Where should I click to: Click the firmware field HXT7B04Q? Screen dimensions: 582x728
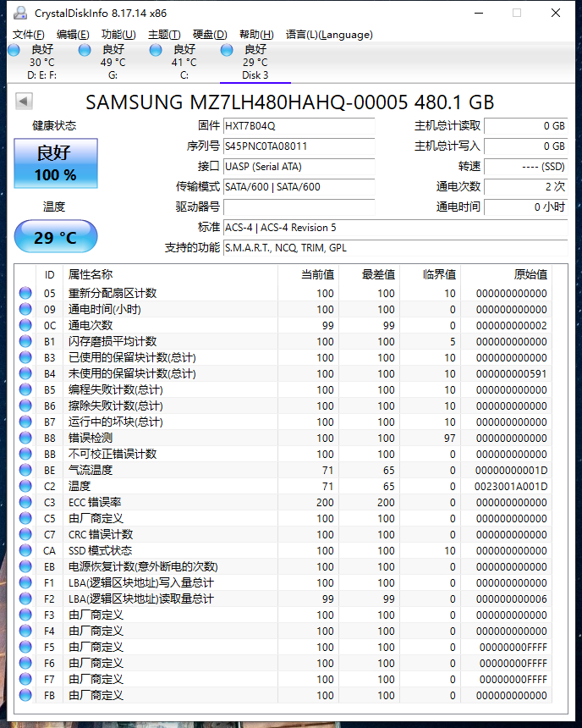(x=299, y=126)
